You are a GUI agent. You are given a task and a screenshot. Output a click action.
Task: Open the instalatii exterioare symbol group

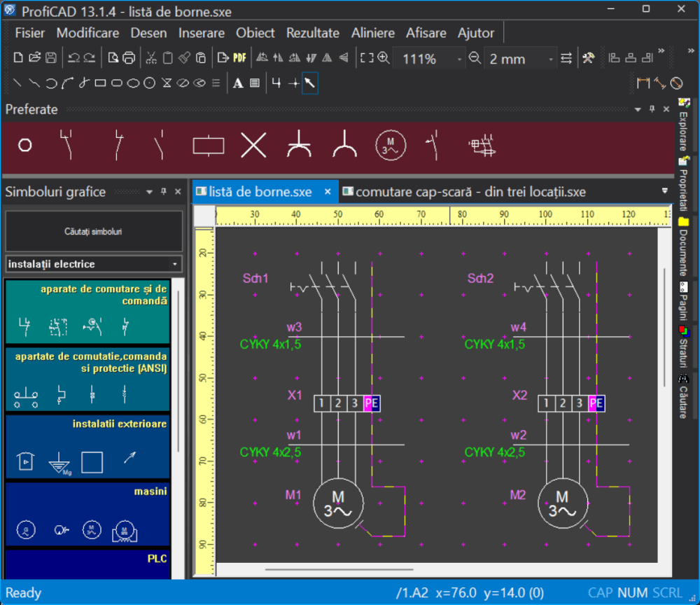(88, 447)
